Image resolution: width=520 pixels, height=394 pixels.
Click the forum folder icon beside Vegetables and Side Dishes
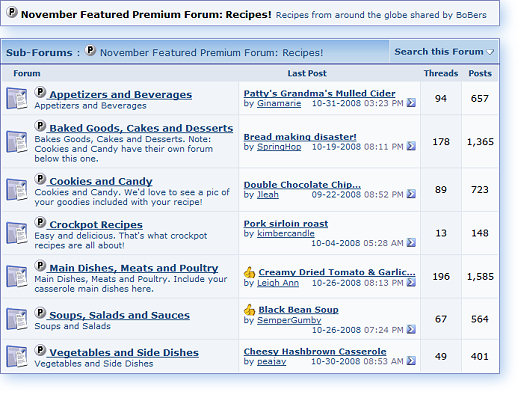[x=17, y=356]
